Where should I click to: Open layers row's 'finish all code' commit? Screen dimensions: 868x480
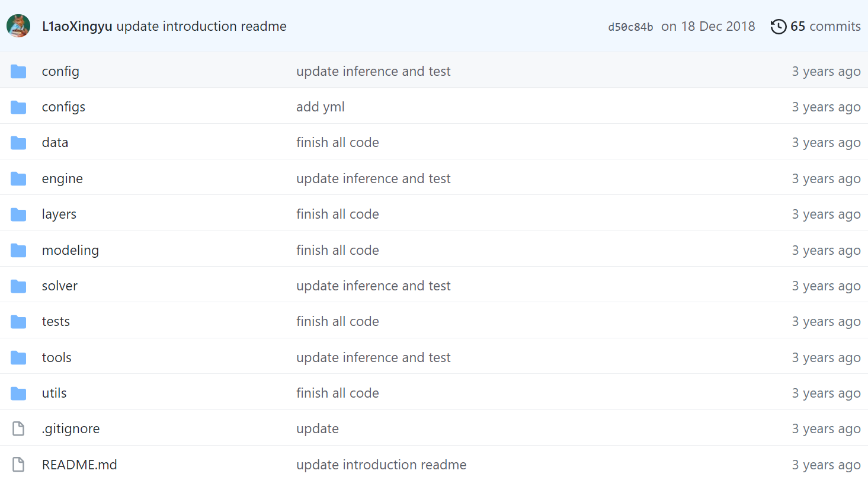click(x=338, y=214)
